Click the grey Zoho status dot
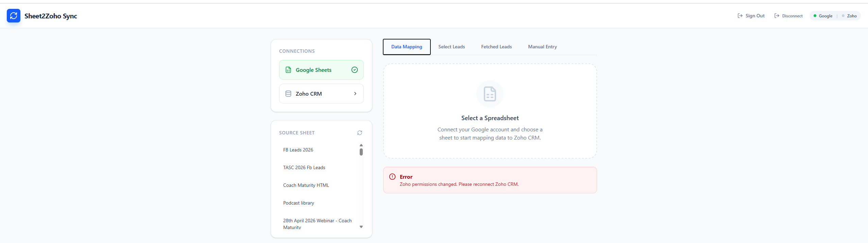The image size is (868, 243). click(x=843, y=16)
